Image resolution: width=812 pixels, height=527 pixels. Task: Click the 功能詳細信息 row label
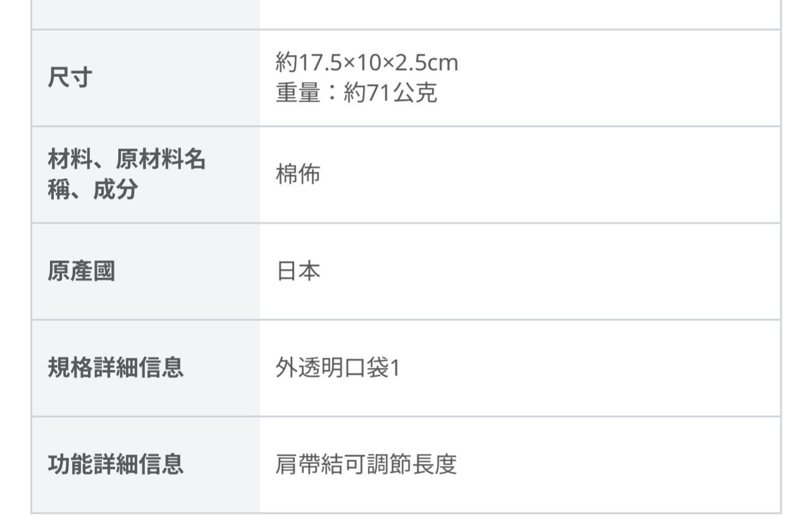click(x=116, y=464)
